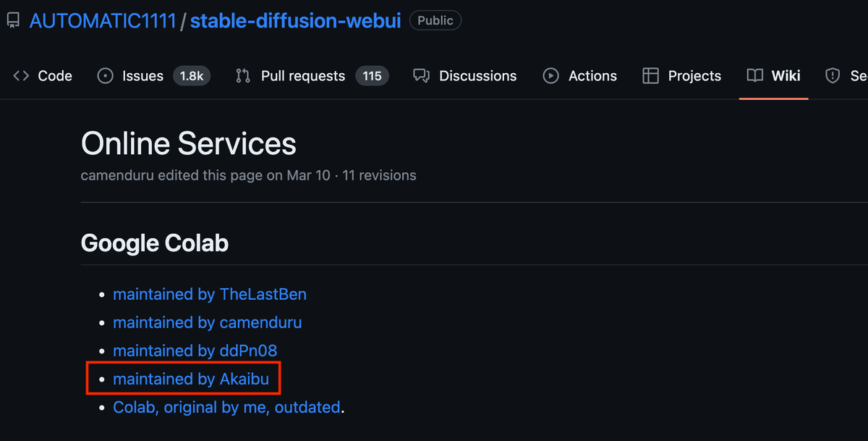Click the Projects table icon
The height and width of the screenshot is (441, 868).
tap(651, 76)
